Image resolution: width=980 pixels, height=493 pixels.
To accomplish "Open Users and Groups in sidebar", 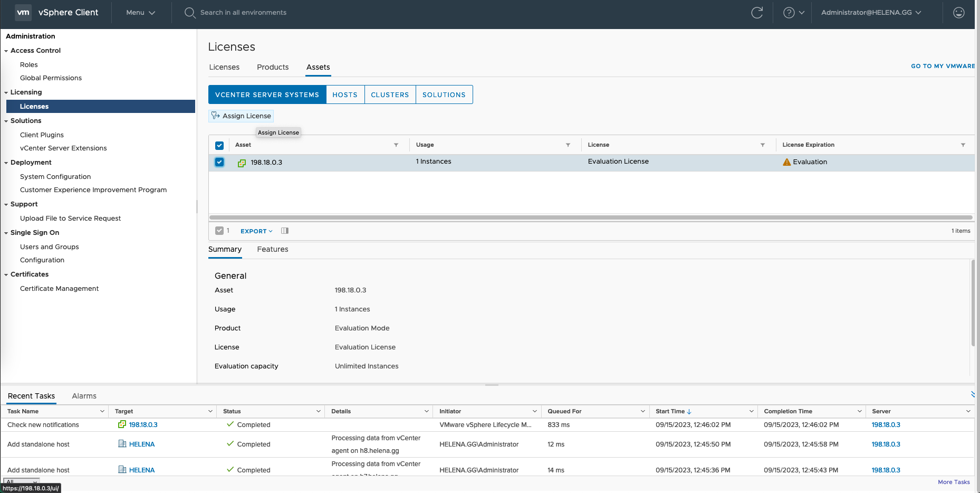I will (x=50, y=247).
